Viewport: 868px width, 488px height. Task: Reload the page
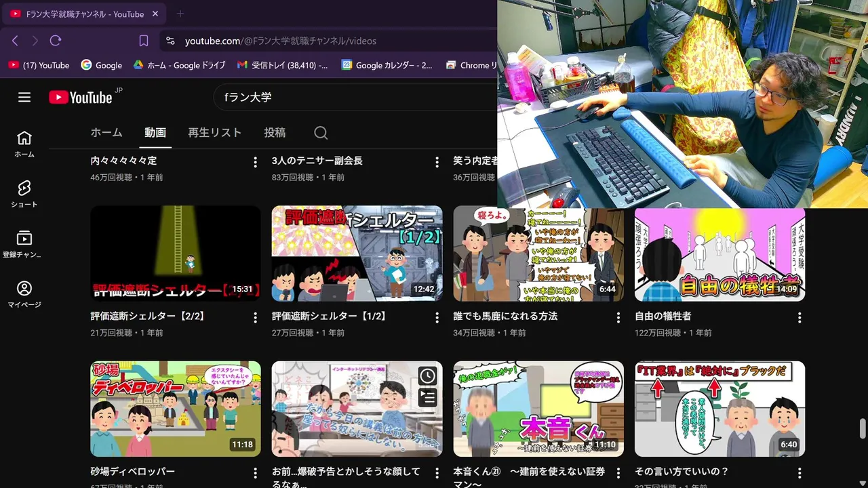click(x=56, y=41)
